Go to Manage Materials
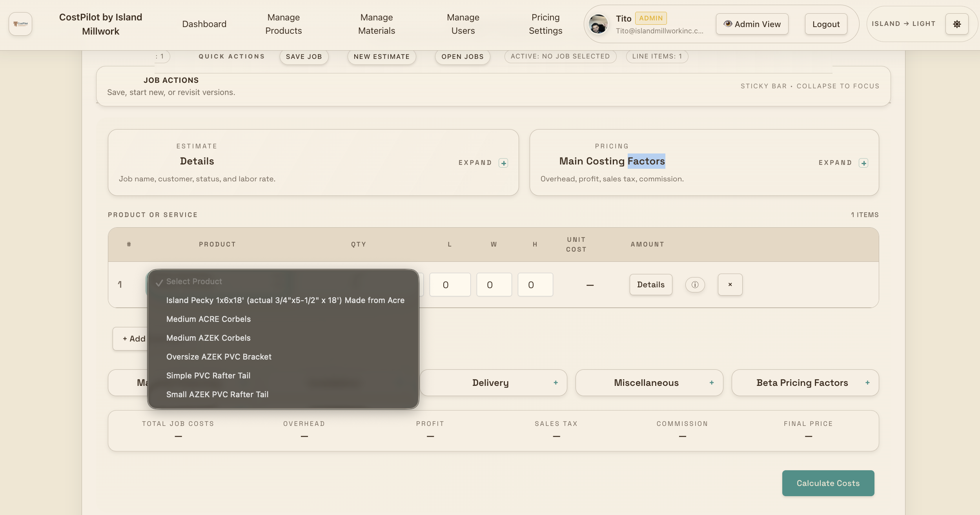 tap(377, 24)
